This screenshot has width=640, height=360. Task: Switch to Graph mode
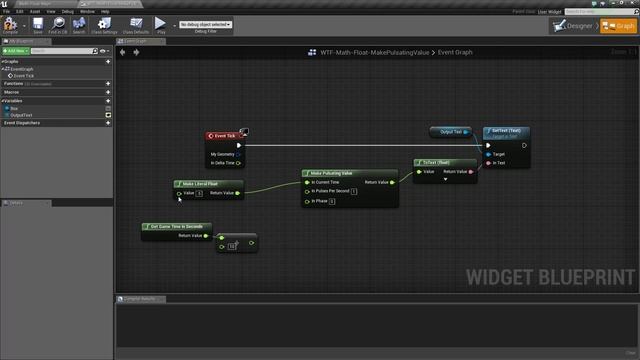point(618,26)
